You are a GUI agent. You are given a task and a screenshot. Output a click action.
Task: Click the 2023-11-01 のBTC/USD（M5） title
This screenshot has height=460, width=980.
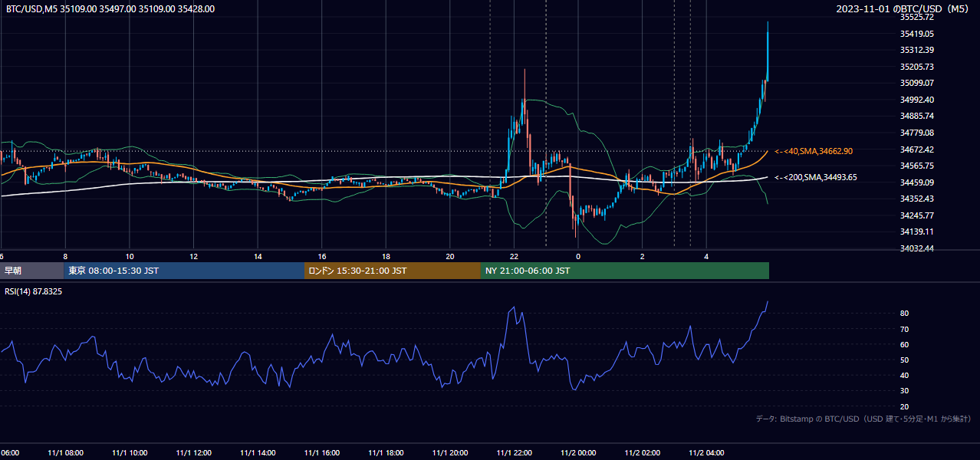coord(904,9)
